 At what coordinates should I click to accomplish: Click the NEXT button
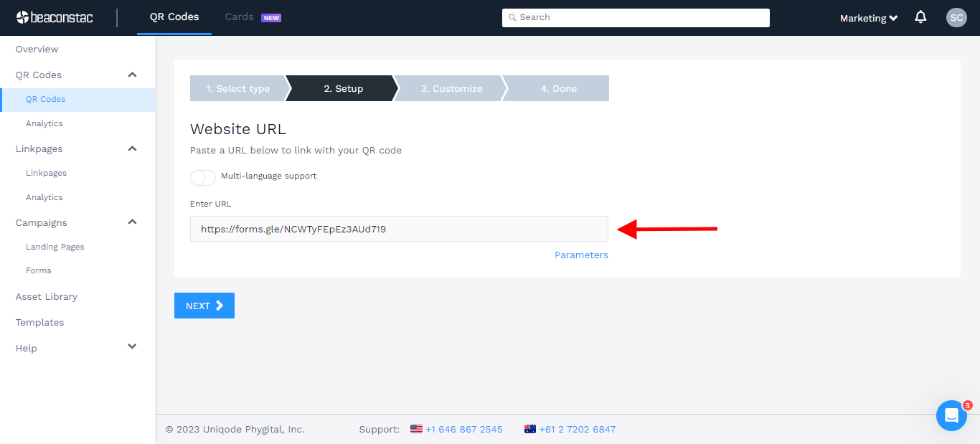(x=204, y=305)
